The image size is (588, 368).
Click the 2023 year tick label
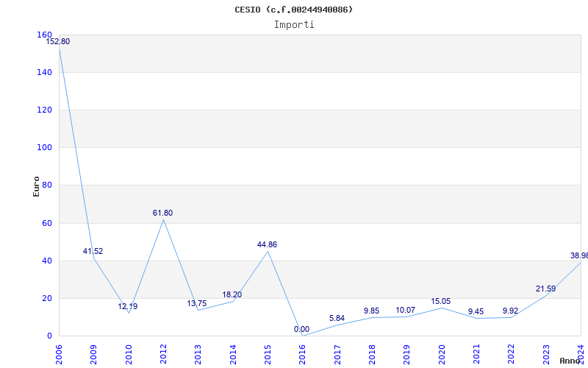[546, 355]
